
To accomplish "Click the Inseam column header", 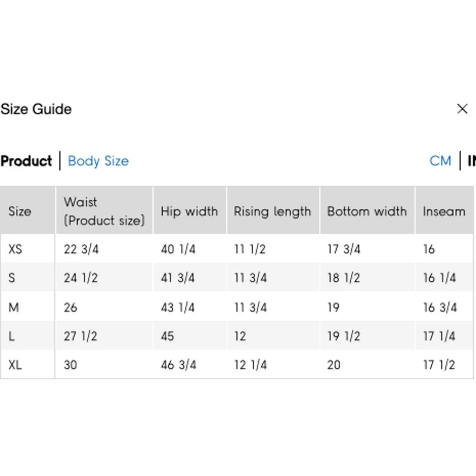I will [443, 211].
